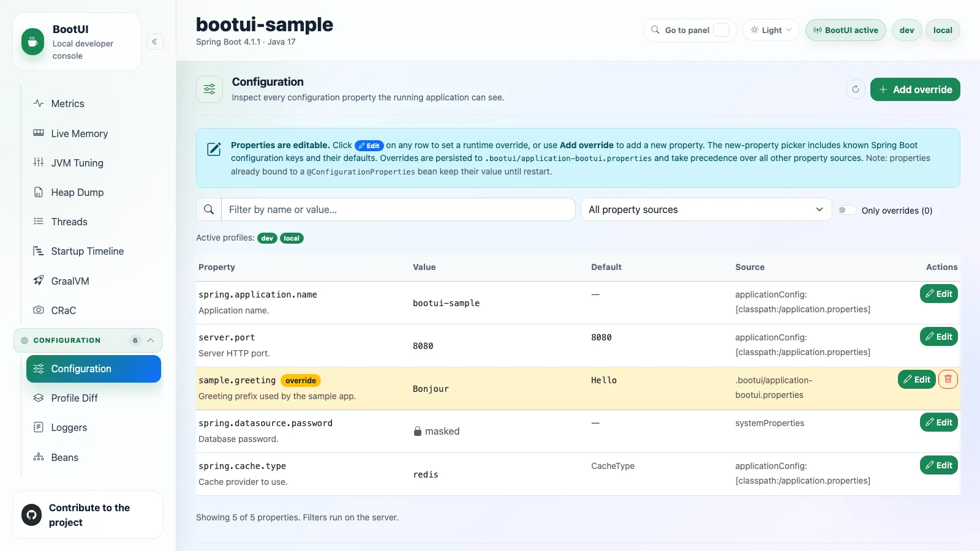
Task: Edit the spring.datasource.password property
Action: (x=938, y=422)
